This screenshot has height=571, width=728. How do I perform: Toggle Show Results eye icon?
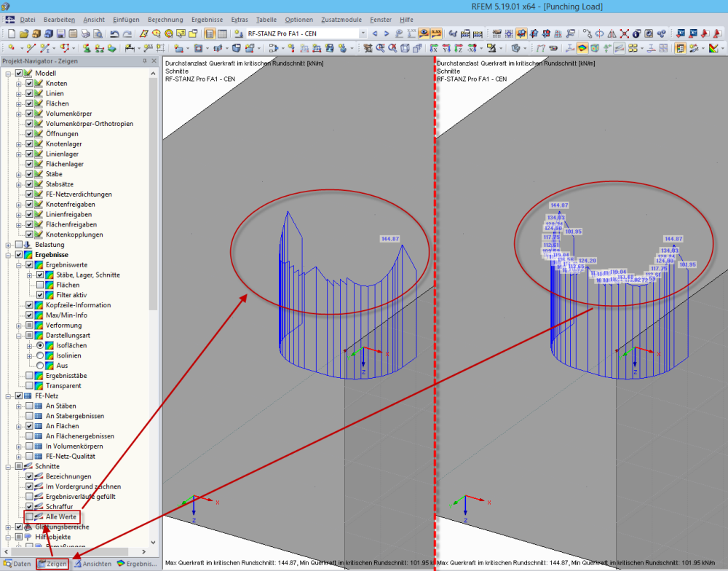(424, 34)
